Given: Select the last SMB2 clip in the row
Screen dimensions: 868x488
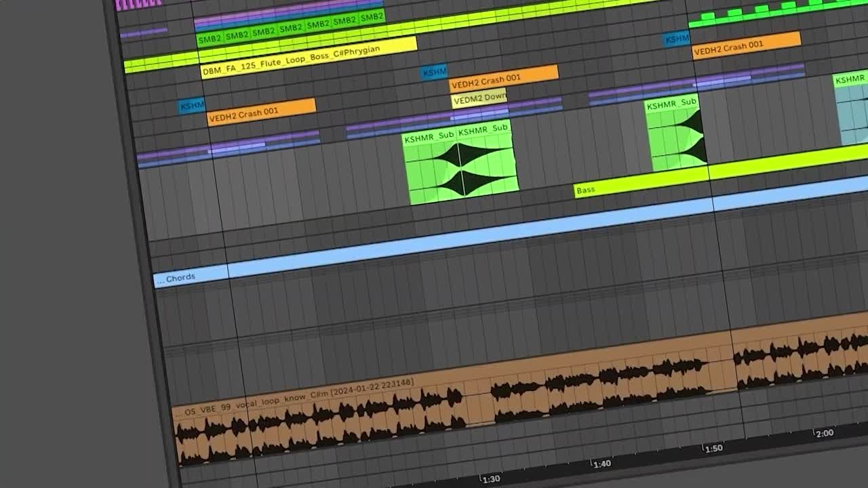Looking at the screenshot, I should [372, 18].
